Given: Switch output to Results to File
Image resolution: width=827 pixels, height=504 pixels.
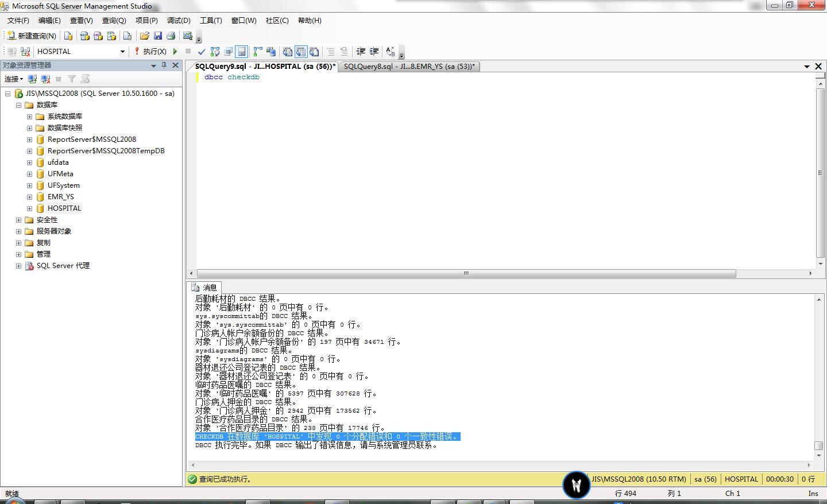Looking at the screenshot, I should 314,52.
